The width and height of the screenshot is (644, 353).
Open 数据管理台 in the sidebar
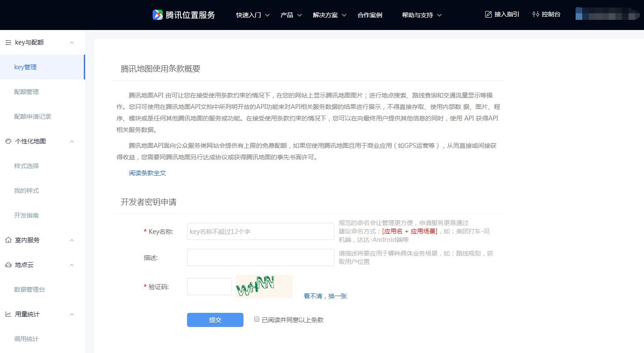30,289
